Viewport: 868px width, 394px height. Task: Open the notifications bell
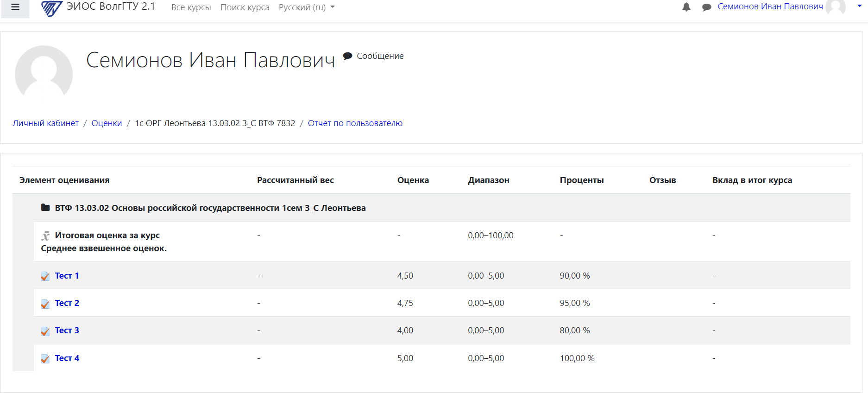[686, 7]
